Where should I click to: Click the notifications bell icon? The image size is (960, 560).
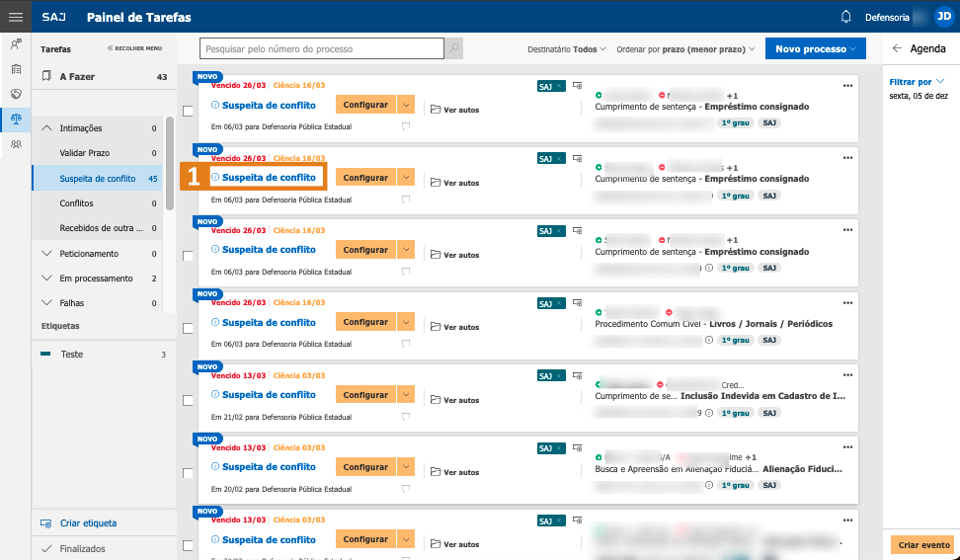coord(845,17)
